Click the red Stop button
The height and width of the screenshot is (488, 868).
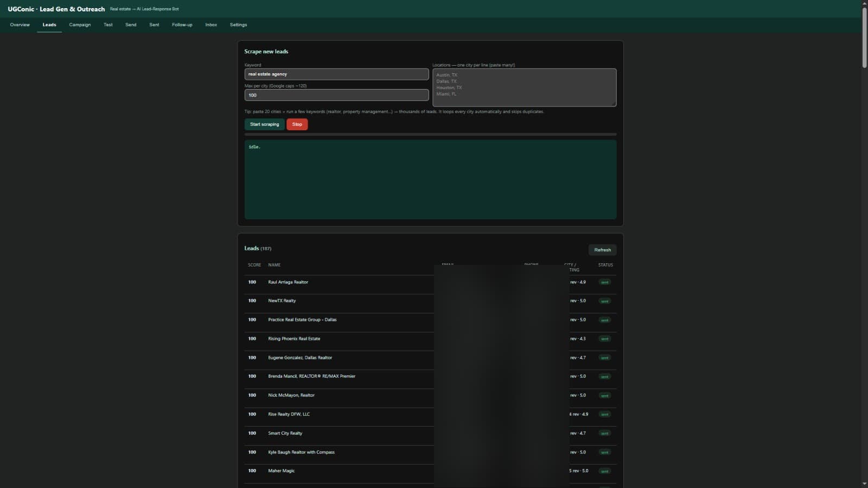pos(297,124)
